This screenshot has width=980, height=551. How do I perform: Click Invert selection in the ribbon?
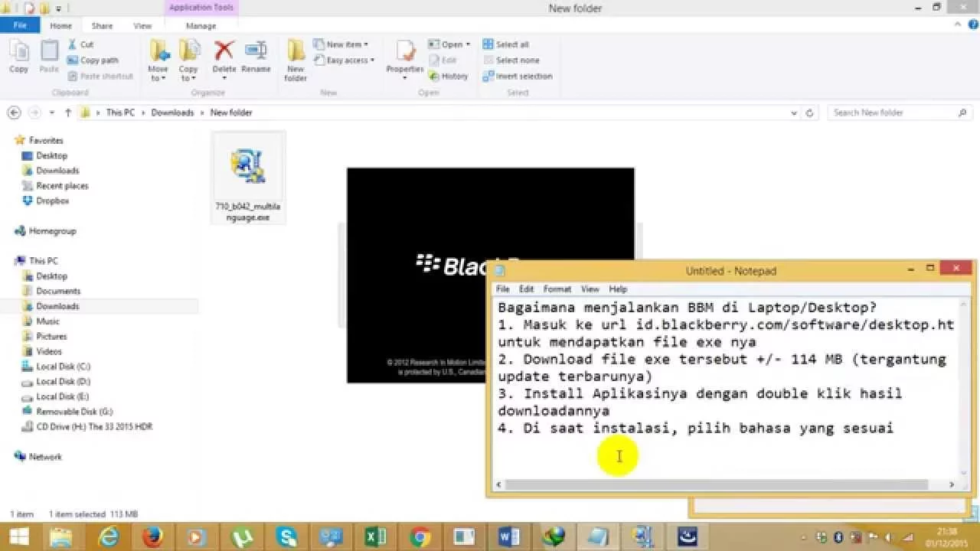click(x=518, y=76)
